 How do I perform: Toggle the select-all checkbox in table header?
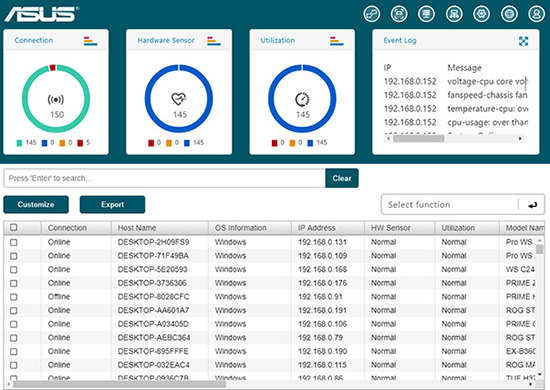[14, 227]
